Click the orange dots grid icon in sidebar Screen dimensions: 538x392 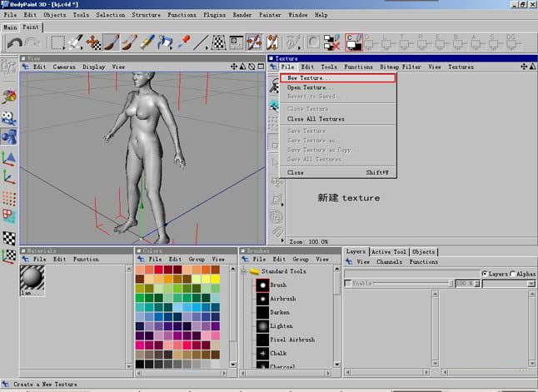(9, 199)
